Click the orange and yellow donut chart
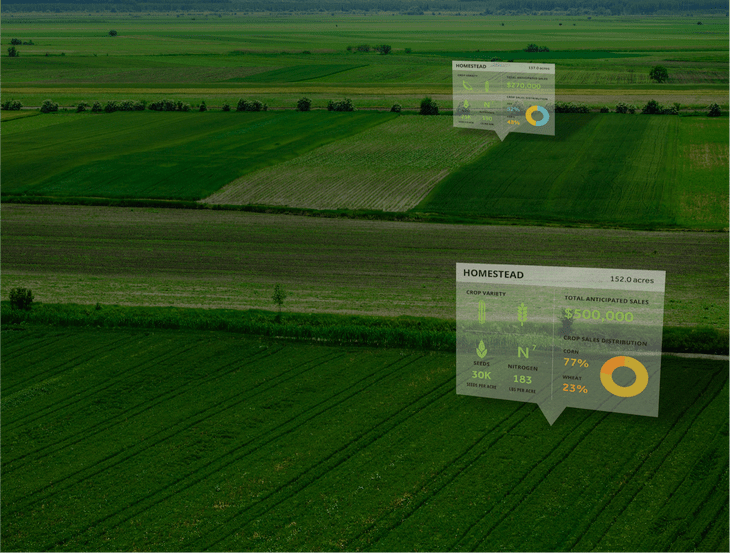Viewport: 730px width, 553px height. point(624,376)
